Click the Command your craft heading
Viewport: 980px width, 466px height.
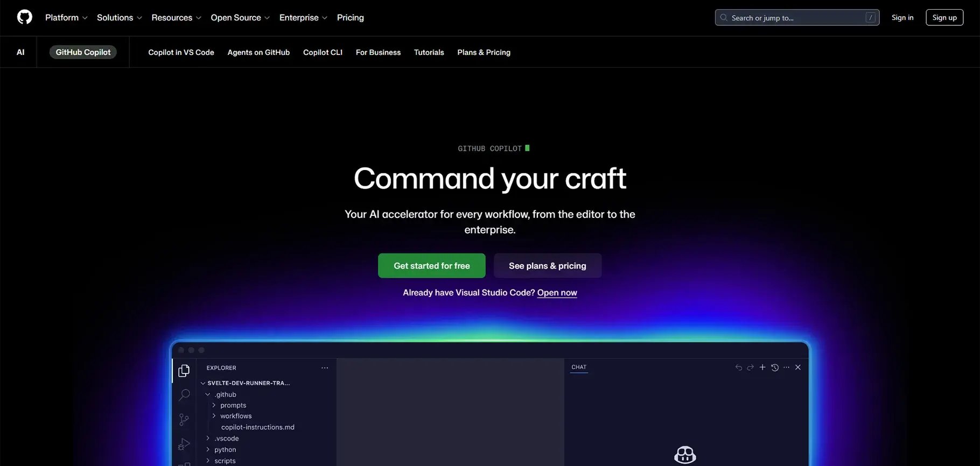coord(490,178)
